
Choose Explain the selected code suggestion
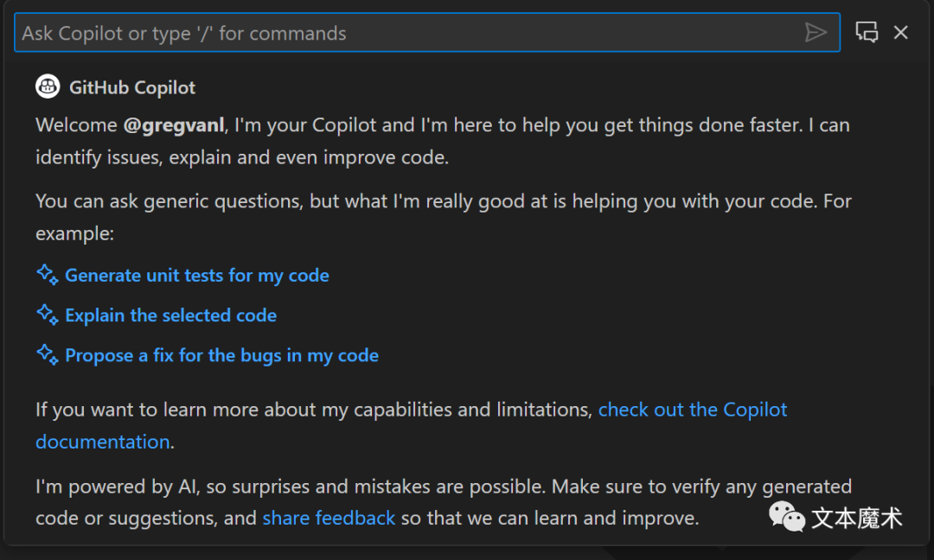click(171, 315)
